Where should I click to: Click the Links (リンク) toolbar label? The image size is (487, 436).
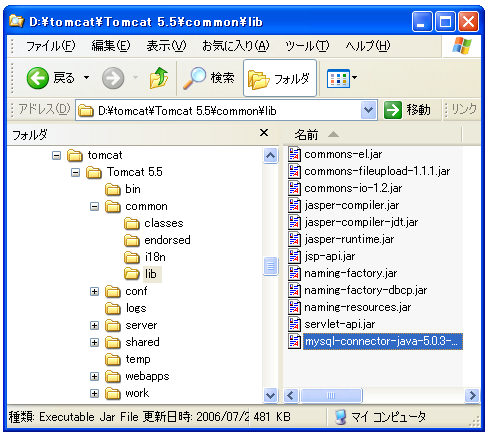[x=464, y=109]
